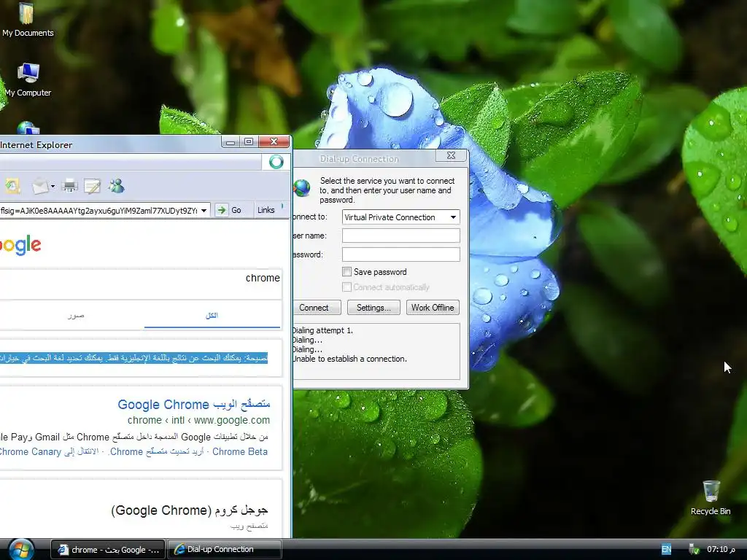Click the globe icon in Dial-up Connection dialog

[301, 188]
